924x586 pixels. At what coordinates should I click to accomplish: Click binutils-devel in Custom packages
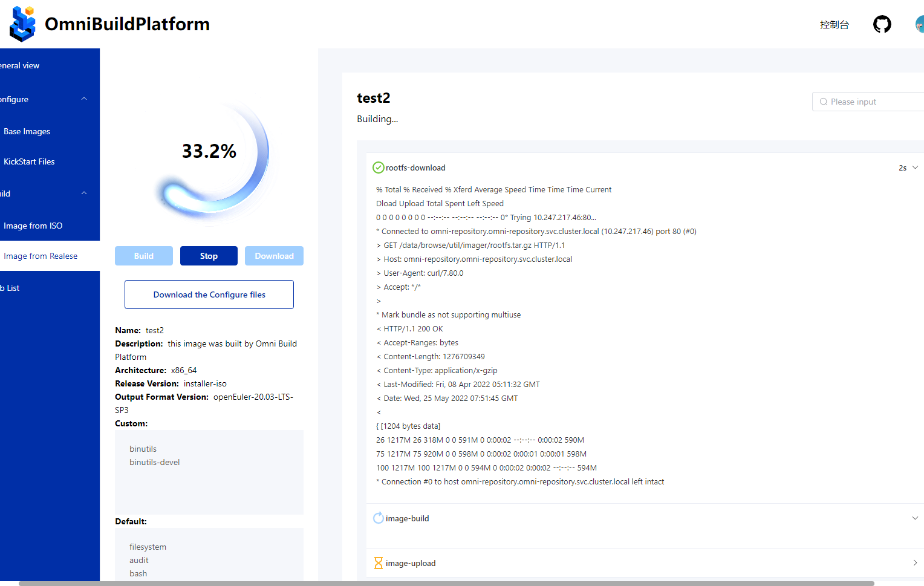coord(155,462)
